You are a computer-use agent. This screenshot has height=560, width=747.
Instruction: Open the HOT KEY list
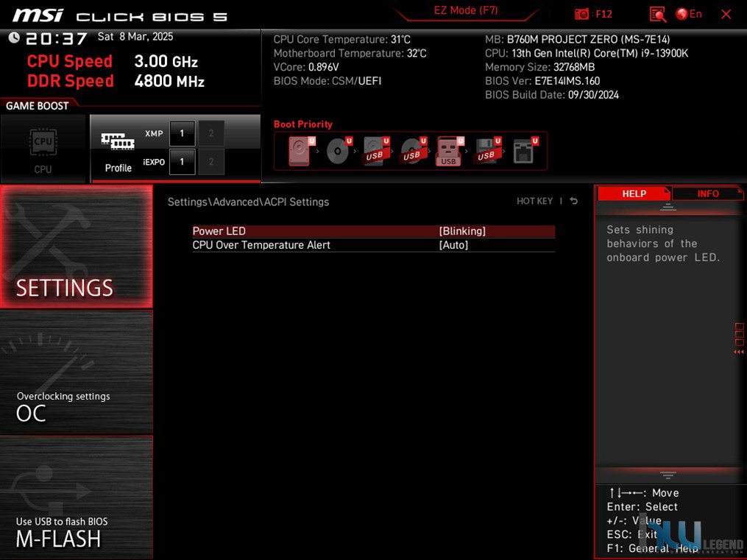tap(534, 201)
